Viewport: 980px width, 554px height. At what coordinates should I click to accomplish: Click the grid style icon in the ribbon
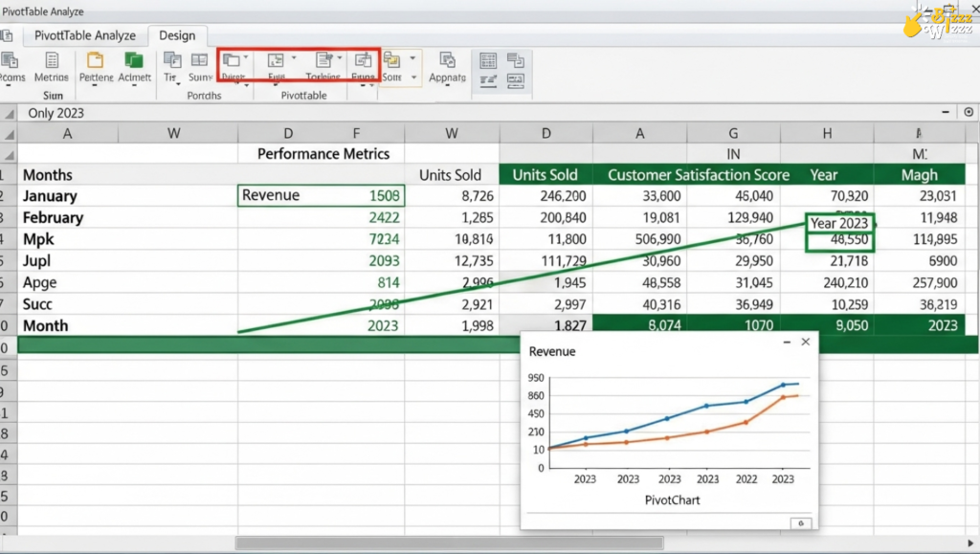[488, 60]
